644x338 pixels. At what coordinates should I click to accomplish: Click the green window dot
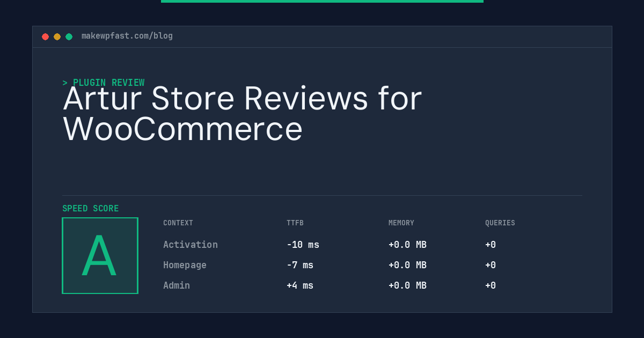pos(69,36)
